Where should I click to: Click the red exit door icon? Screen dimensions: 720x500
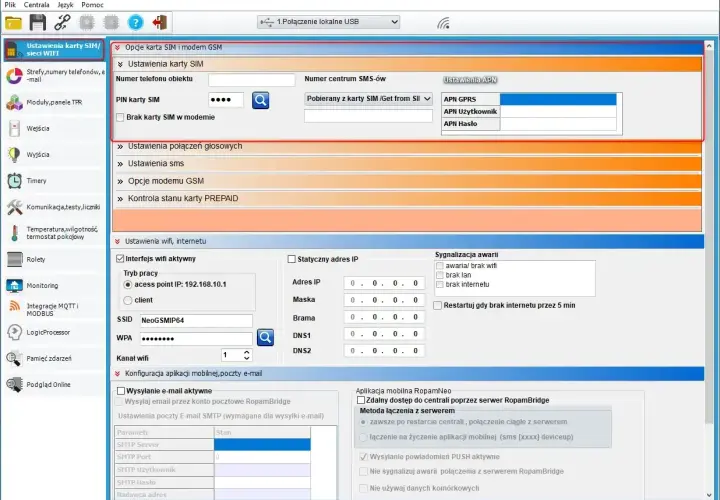click(x=160, y=22)
